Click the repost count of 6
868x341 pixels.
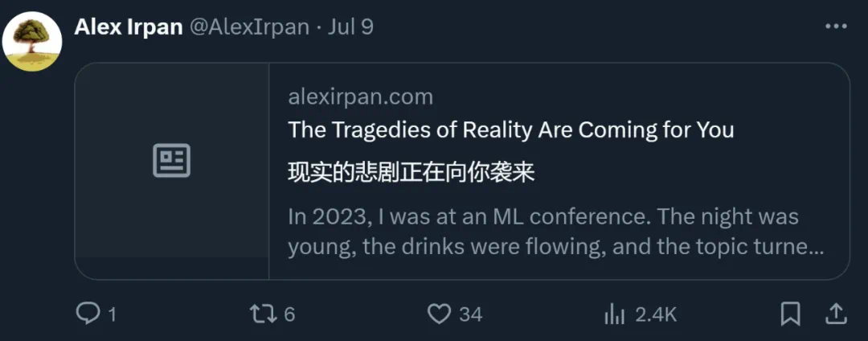tap(289, 314)
